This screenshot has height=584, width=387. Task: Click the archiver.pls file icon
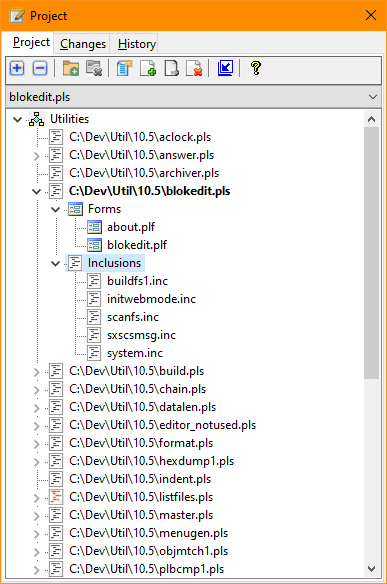pyautogui.click(x=56, y=173)
